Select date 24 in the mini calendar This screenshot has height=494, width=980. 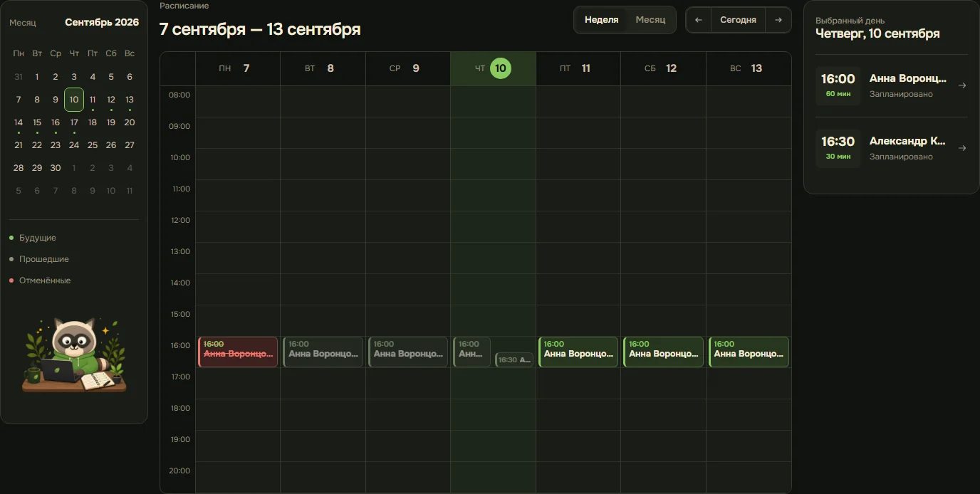coord(74,145)
